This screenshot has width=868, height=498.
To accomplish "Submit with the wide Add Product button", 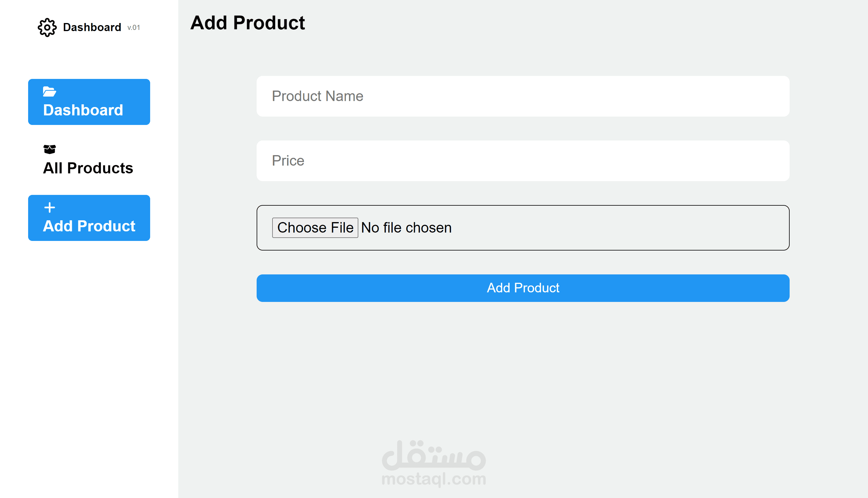I will (523, 288).
